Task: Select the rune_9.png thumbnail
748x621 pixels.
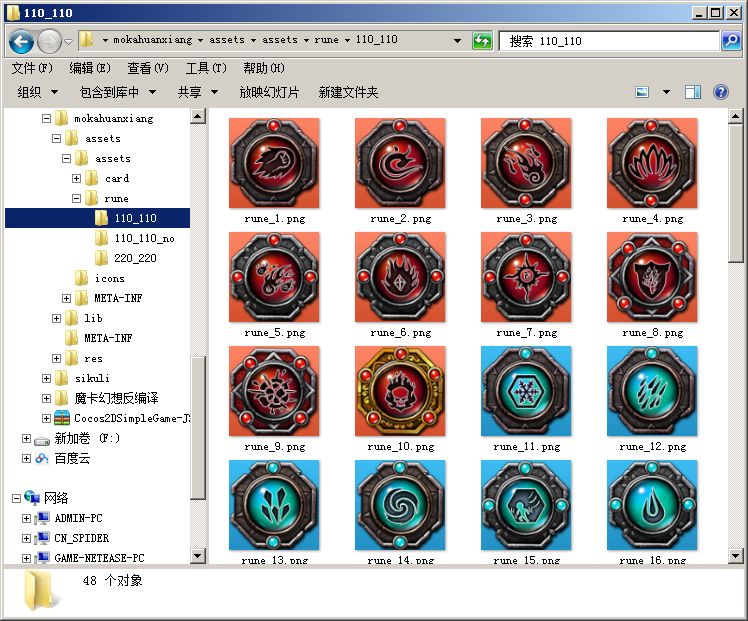Action: (274, 391)
